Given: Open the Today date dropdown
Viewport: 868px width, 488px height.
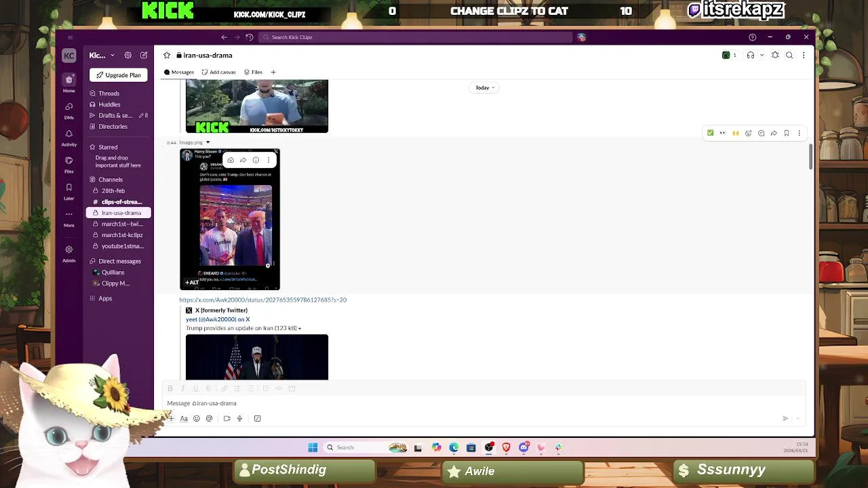Looking at the screenshot, I should pos(485,87).
